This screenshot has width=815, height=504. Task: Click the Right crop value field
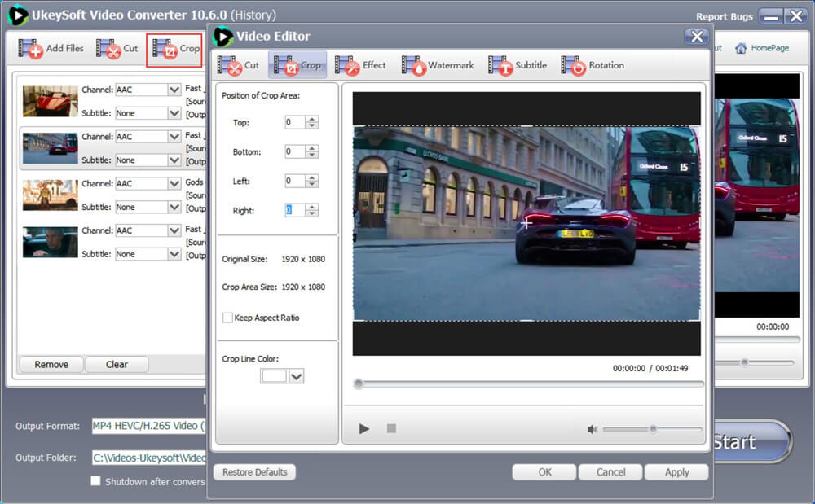(x=295, y=210)
